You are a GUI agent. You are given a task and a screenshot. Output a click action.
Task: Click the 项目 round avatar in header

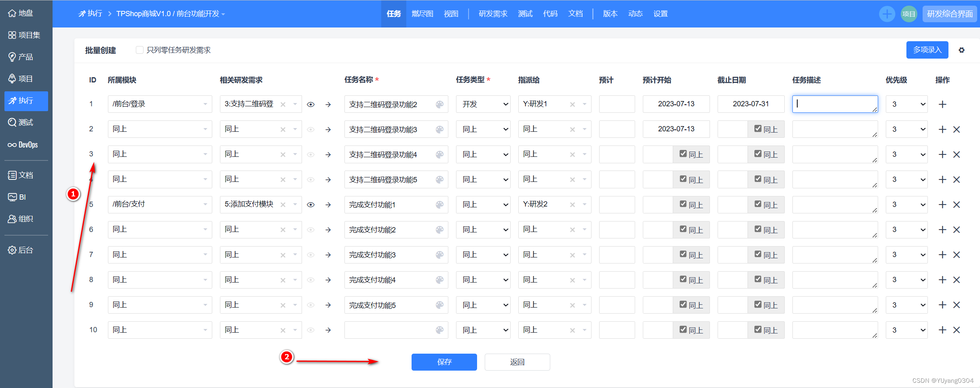click(x=909, y=14)
